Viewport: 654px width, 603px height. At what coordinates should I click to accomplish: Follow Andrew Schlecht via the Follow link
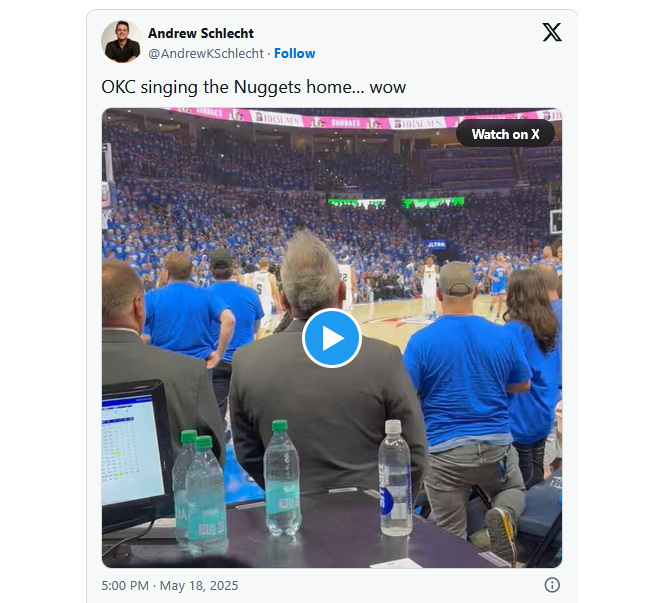pyautogui.click(x=295, y=53)
